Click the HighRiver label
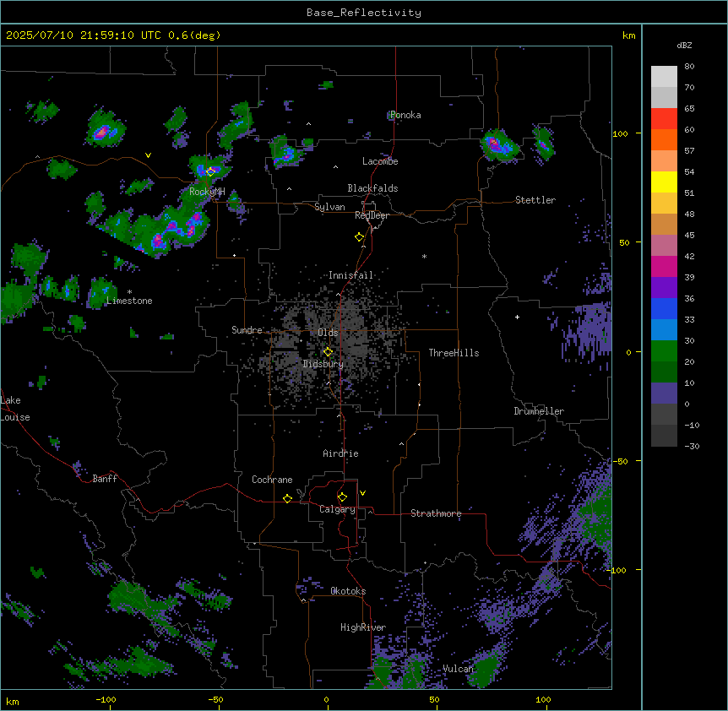 (363, 627)
